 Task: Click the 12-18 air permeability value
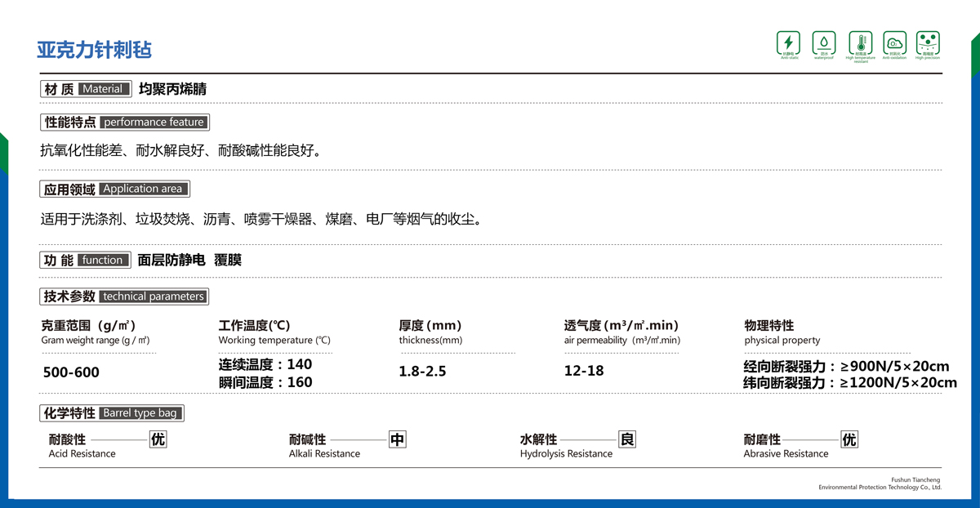[x=584, y=371]
